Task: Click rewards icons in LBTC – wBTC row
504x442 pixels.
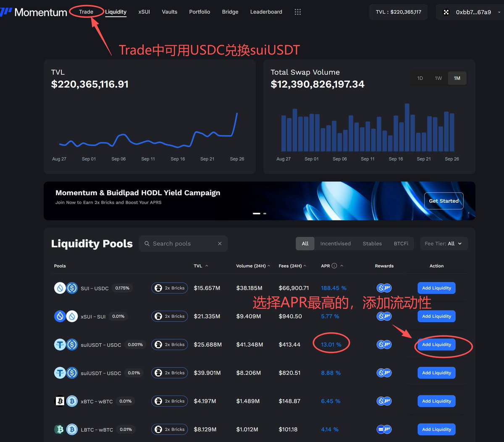Action: click(x=384, y=429)
